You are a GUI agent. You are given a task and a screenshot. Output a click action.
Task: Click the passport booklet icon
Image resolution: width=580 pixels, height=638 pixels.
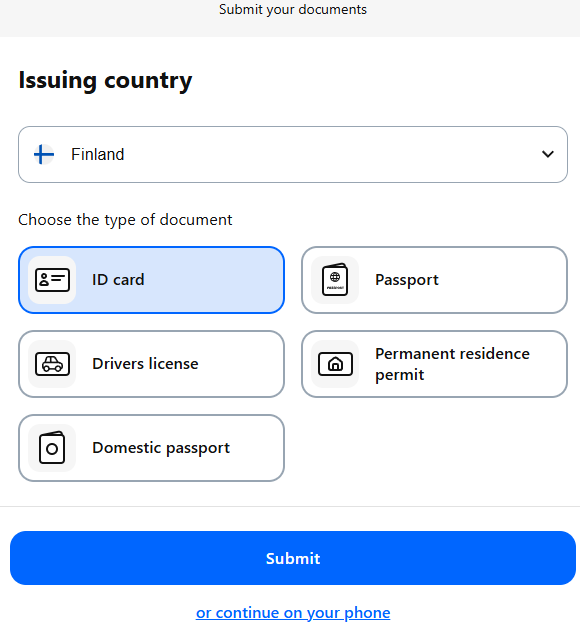(335, 280)
